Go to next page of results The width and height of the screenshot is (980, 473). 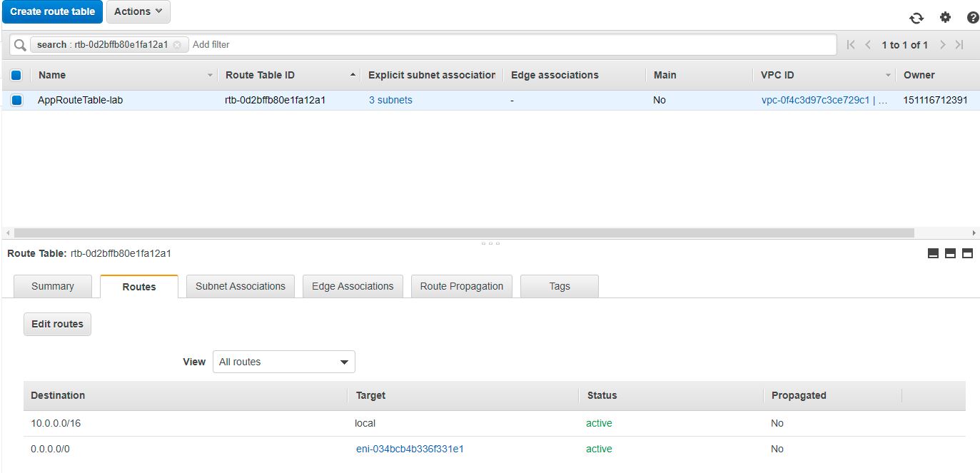click(942, 44)
